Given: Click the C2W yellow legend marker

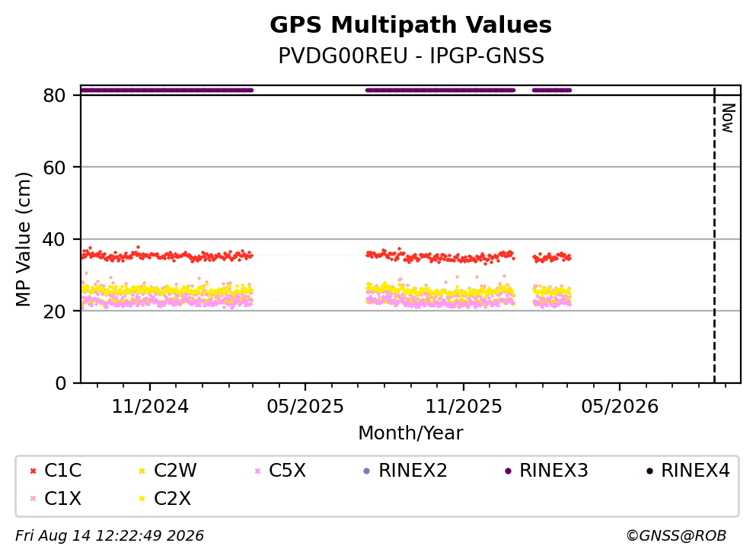Looking at the screenshot, I should pyautogui.click(x=142, y=471).
